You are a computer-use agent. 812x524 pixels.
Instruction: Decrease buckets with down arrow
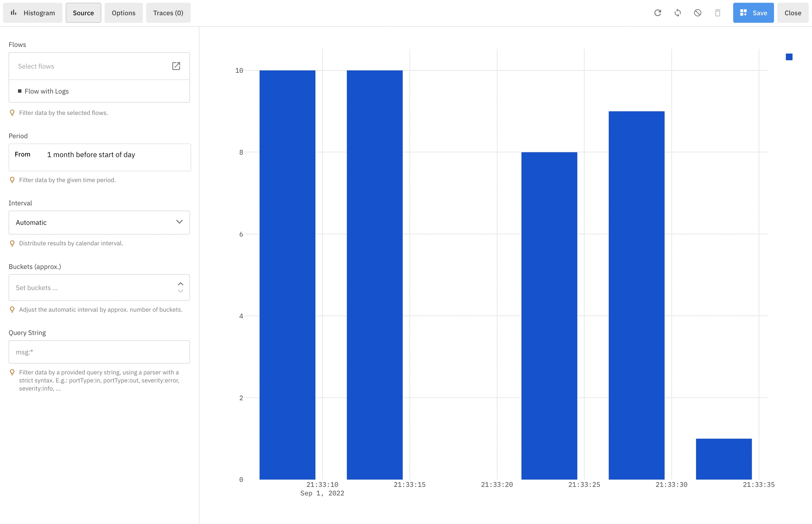(180, 291)
